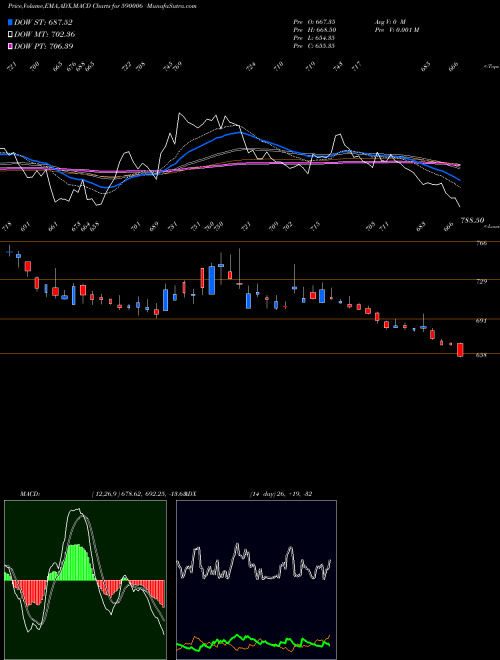The height and width of the screenshot is (660, 500).
Task: Click the ADX indicator chart panel
Action: coord(256,580)
